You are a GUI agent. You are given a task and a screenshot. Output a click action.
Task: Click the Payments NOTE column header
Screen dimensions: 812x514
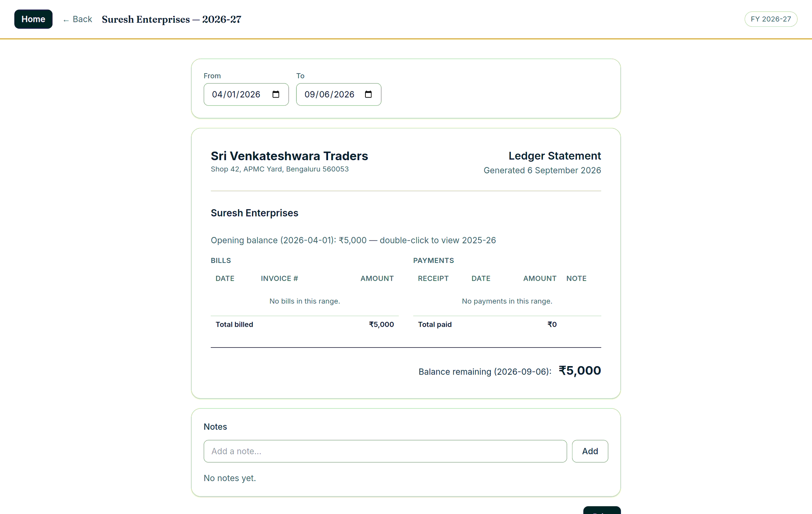(577, 278)
